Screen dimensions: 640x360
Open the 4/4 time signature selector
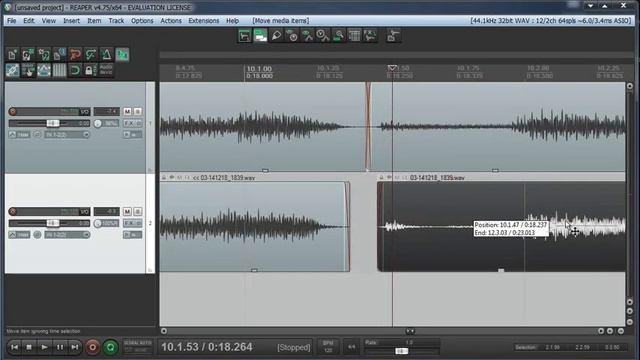351,347
